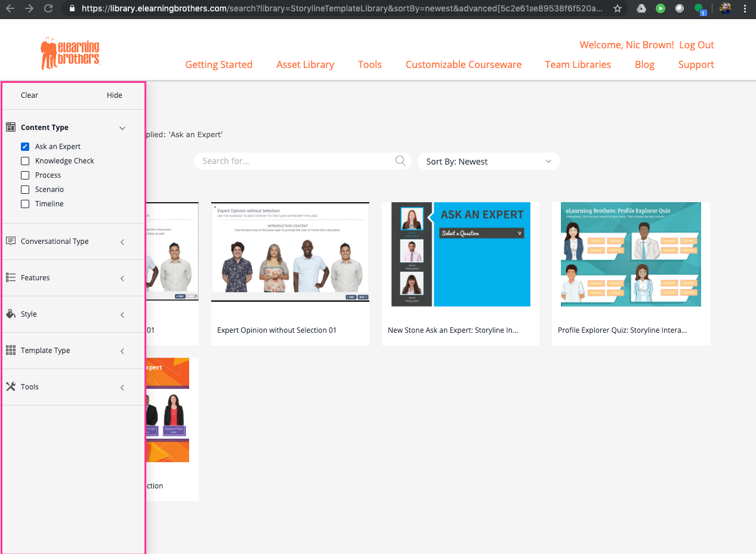Check the Timeline filter checkbox
The image size is (756, 554).
[25, 204]
